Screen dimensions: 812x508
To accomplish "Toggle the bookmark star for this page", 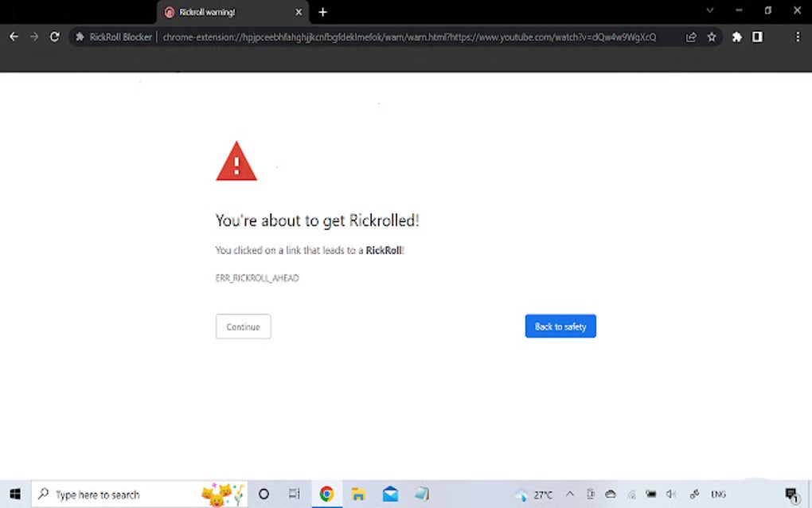I will click(x=712, y=37).
